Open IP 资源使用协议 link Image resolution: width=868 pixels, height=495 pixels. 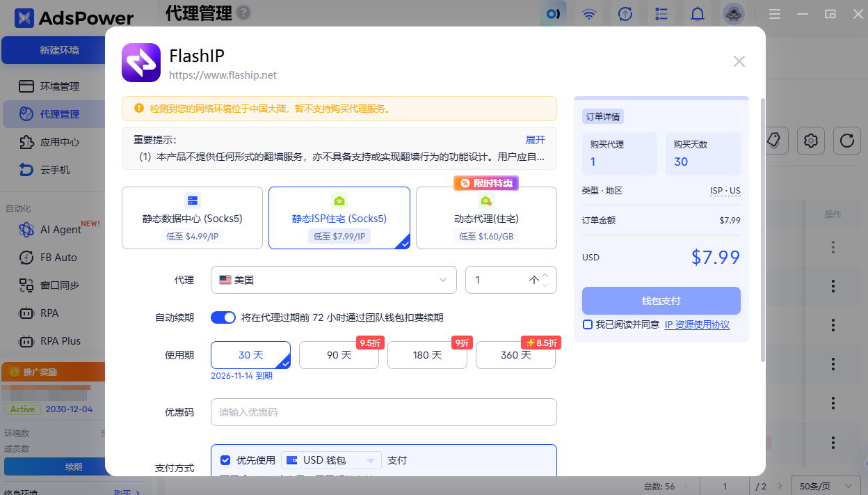click(697, 324)
